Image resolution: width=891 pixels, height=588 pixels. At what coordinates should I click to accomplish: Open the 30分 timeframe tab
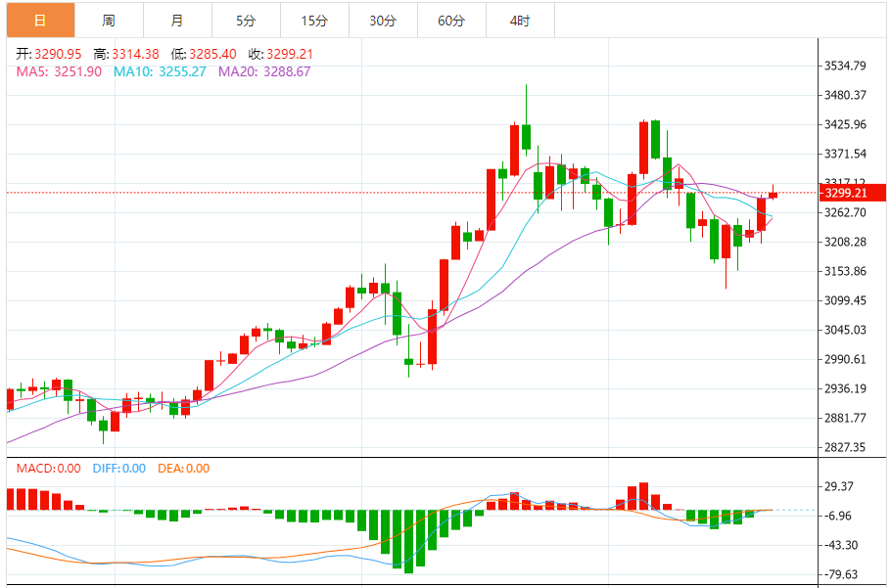(x=383, y=21)
